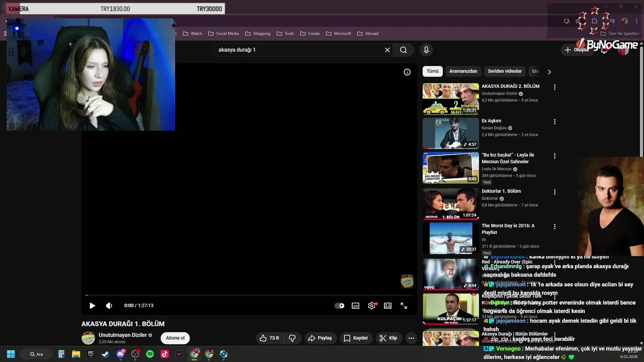The height and width of the screenshot is (362, 644).
Task: Open the Create bookmarks folder
Action: click(x=310, y=34)
